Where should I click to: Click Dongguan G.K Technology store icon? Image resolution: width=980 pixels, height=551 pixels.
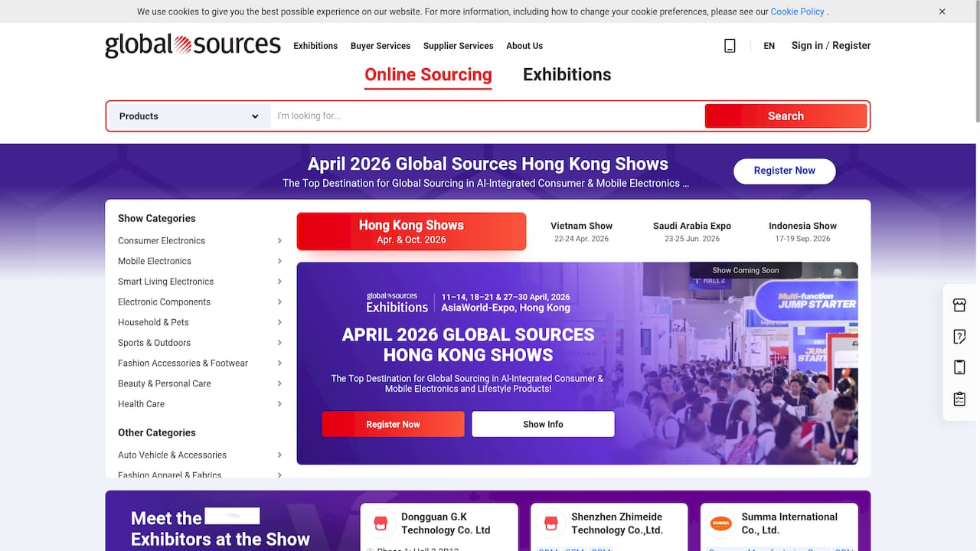click(381, 523)
